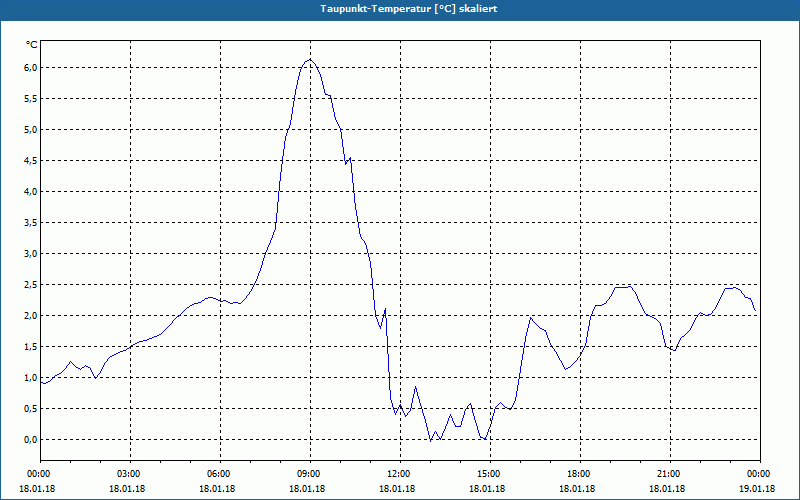Click the '2,0' y-axis value
Image resolution: width=800 pixels, height=500 pixels.
(31, 316)
